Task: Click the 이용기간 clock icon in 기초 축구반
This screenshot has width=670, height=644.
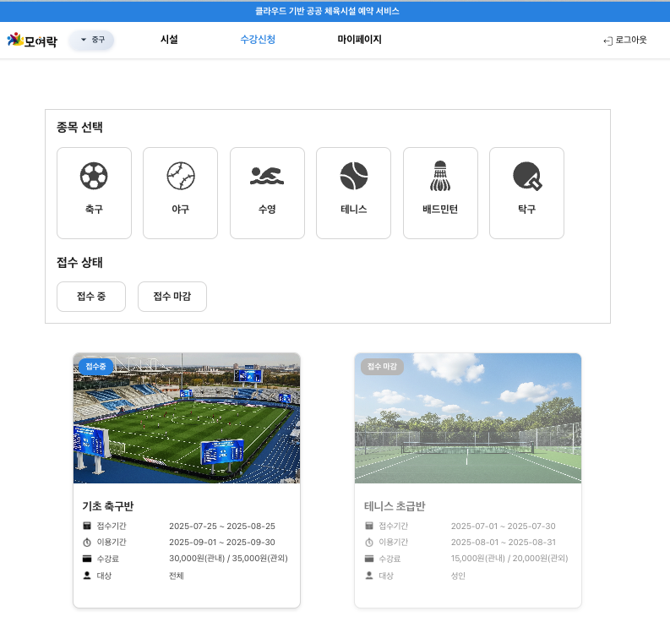Action: pos(87,543)
